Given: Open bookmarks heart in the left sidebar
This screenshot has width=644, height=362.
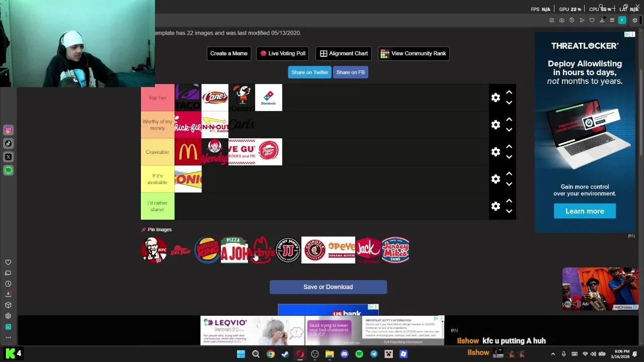Looking at the screenshot, I should point(8,262).
